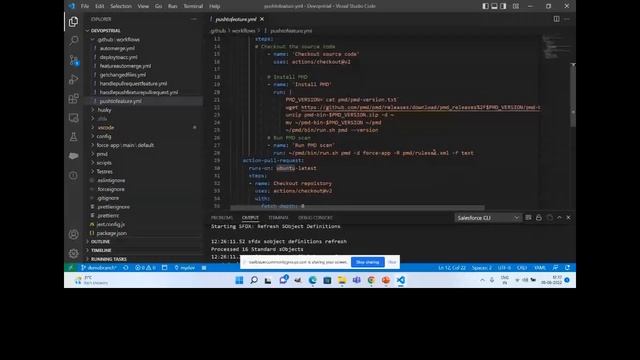Image resolution: width=640 pixels, height=360 pixels.
Task: Open the Source Control view
Action: tap(73, 60)
